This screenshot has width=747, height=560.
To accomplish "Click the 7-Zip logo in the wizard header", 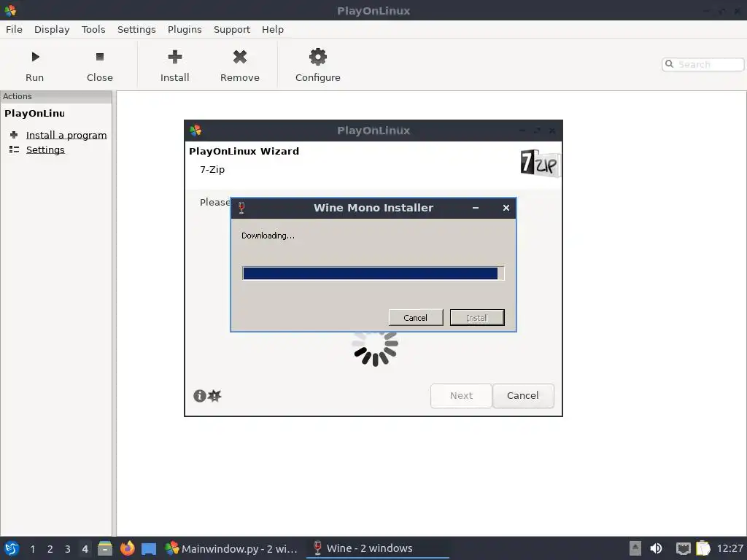I will tap(541, 163).
